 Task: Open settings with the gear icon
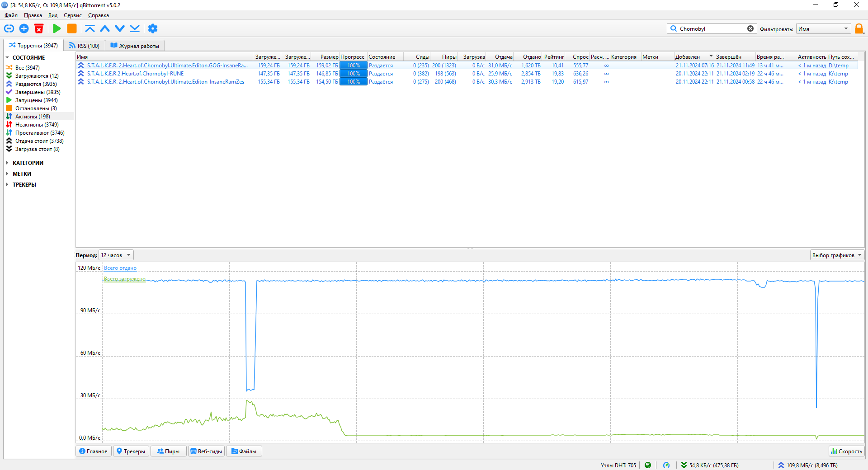click(153, 28)
